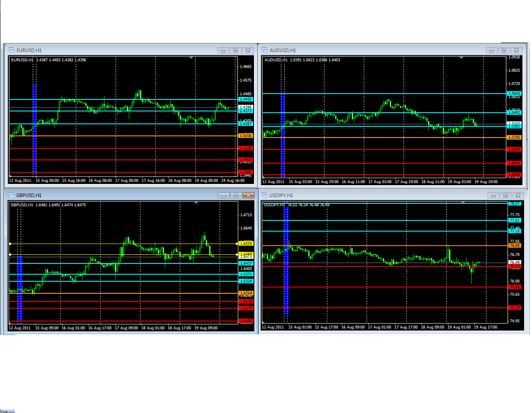Viewport: 532px width, 413px height.
Task: Minimize the GBPUSD,H1 chart window
Action: click(x=224, y=196)
